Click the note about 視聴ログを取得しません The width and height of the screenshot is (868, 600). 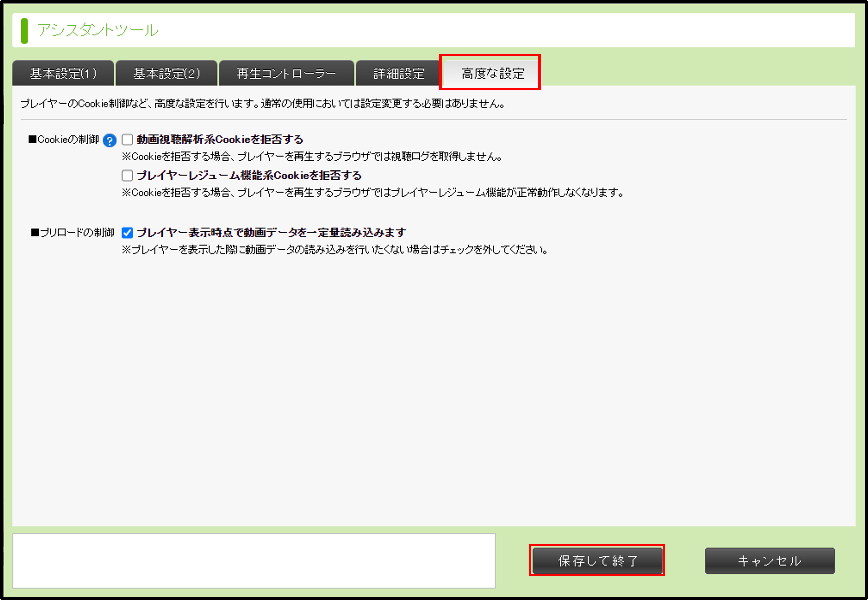pos(312,156)
